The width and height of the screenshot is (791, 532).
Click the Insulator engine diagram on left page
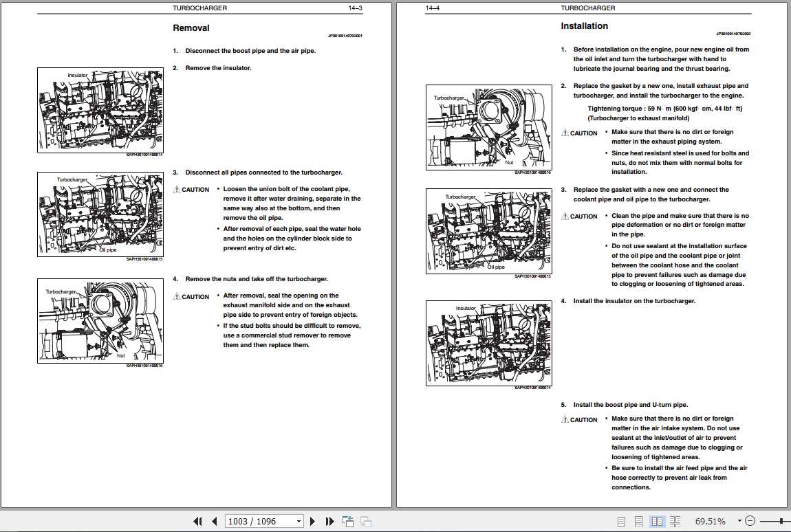click(x=100, y=110)
